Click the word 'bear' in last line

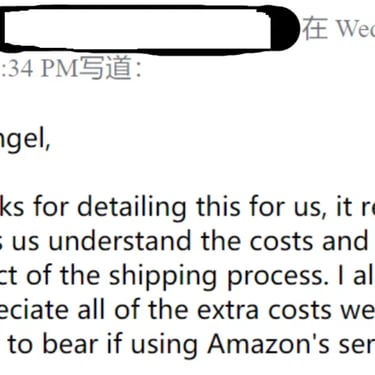click(x=72, y=344)
